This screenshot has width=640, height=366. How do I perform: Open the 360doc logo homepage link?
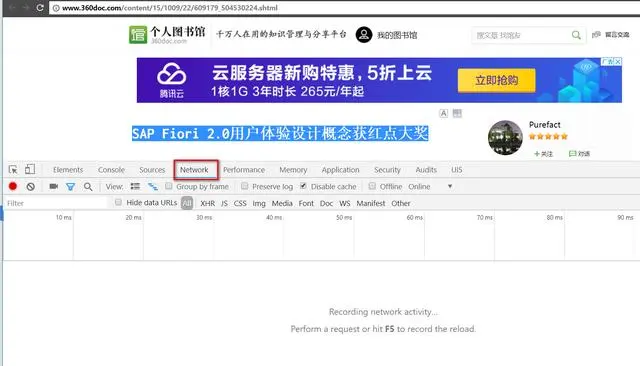click(x=167, y=35)
